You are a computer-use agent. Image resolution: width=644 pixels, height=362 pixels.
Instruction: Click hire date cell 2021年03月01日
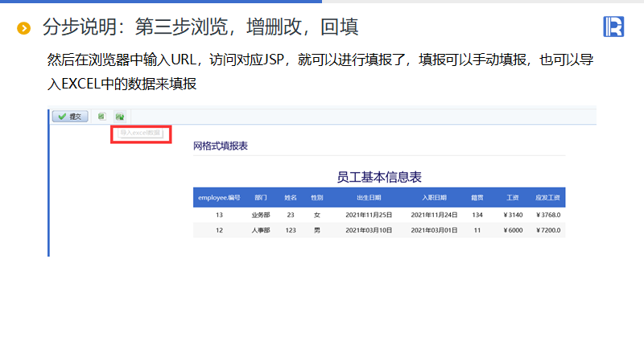pos(434,230)
